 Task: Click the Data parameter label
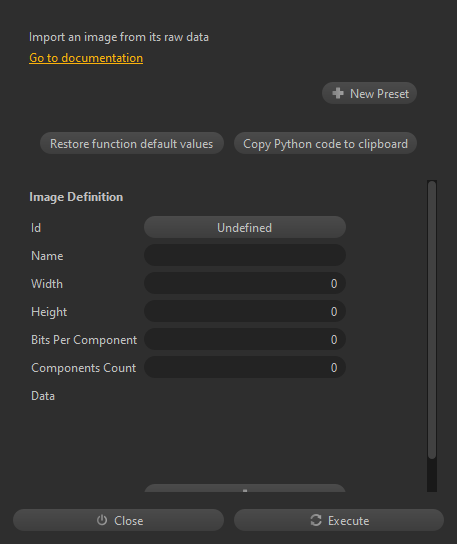pos(43,396)
